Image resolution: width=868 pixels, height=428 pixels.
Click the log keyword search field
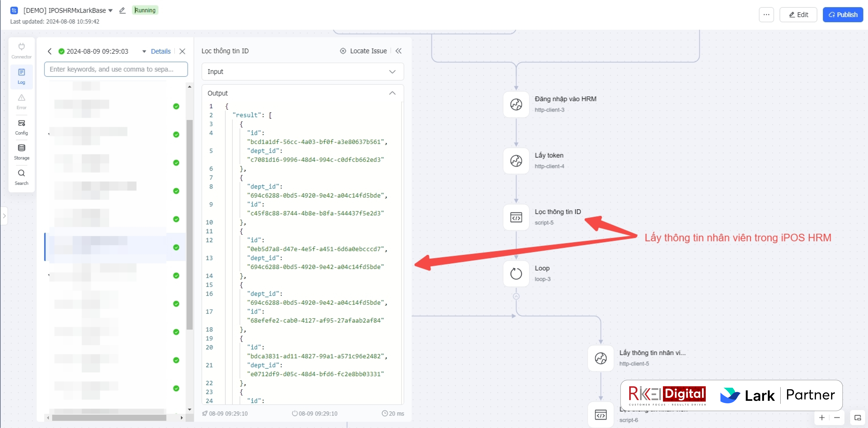tap(116, 69)
